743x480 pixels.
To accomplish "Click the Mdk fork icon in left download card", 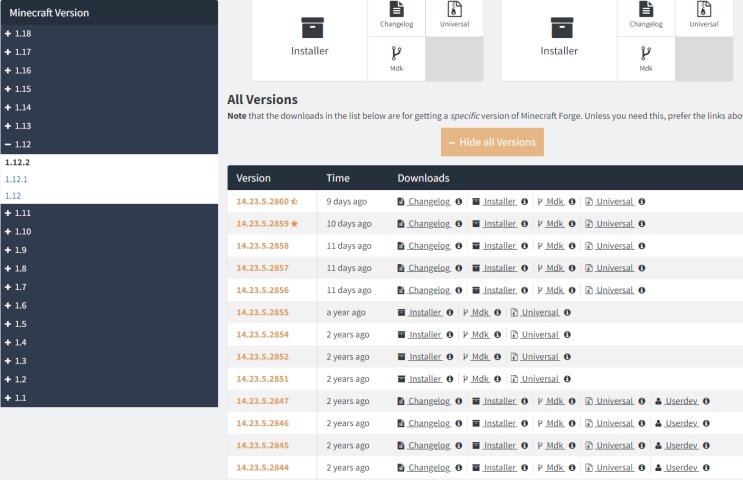I will [396, 54].
